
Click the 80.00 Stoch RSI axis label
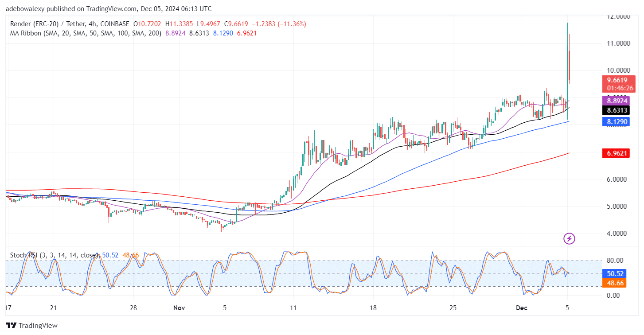[614, 260]
